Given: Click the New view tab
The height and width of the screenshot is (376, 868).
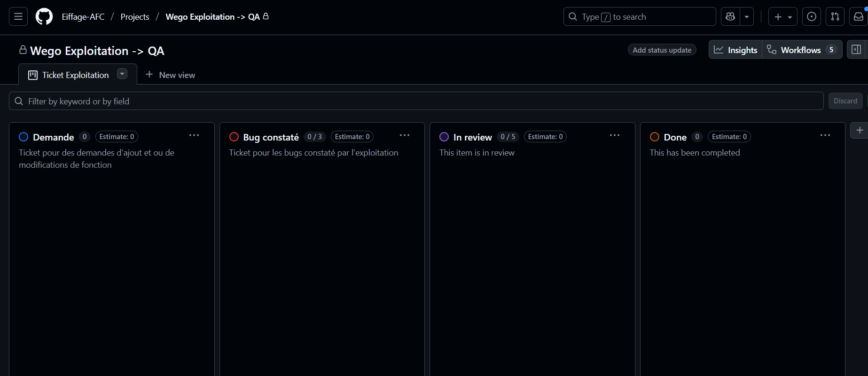Looking at the screenshot, I should [171, 75].
